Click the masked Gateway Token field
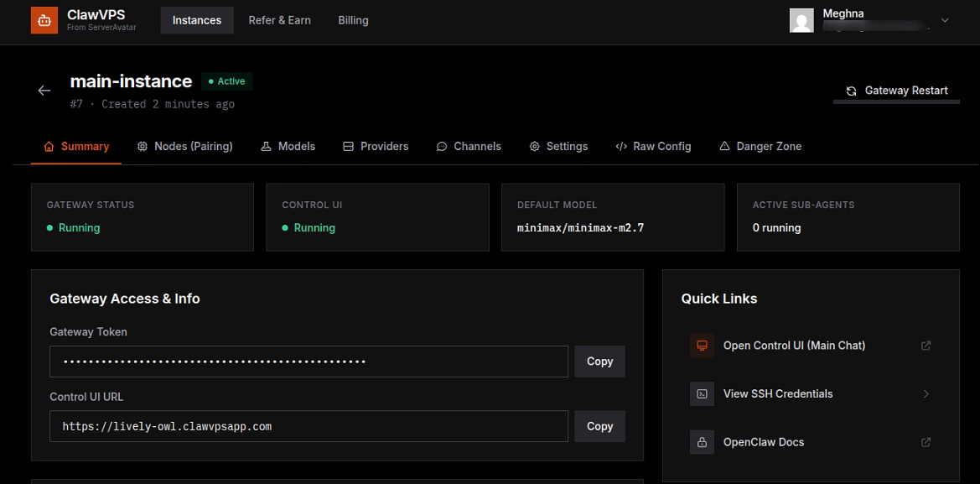 (309, 362)
